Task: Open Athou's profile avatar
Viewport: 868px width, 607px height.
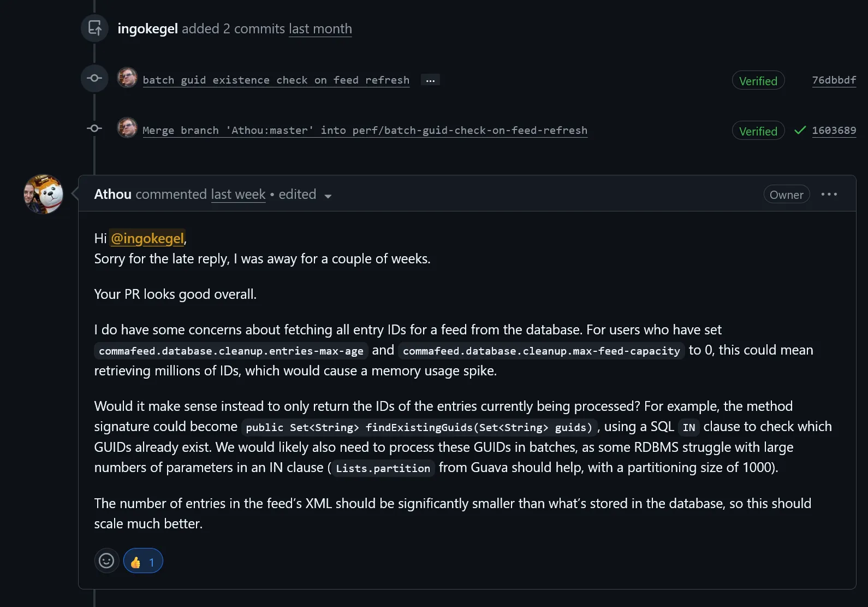Action: (x=44, y=194)
